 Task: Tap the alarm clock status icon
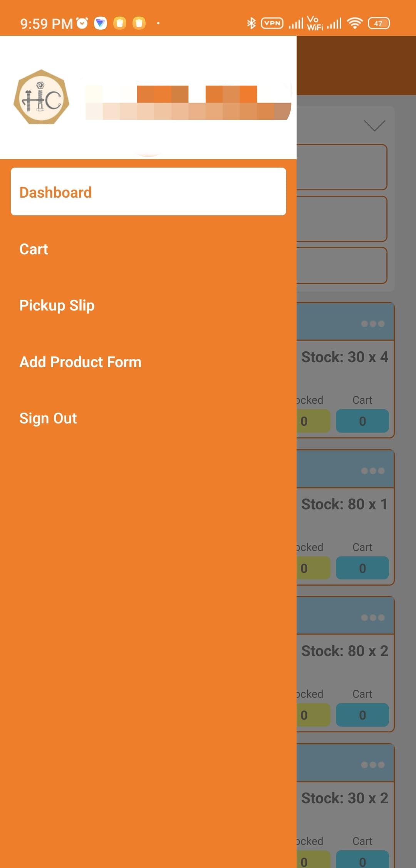[x=82, y=23]
